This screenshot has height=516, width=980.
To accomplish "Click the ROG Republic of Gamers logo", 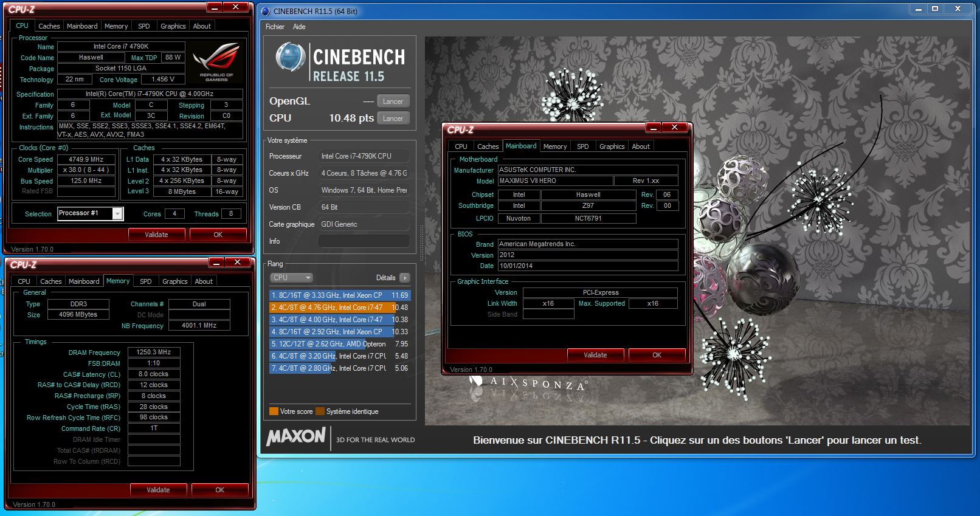I will 216,63.
